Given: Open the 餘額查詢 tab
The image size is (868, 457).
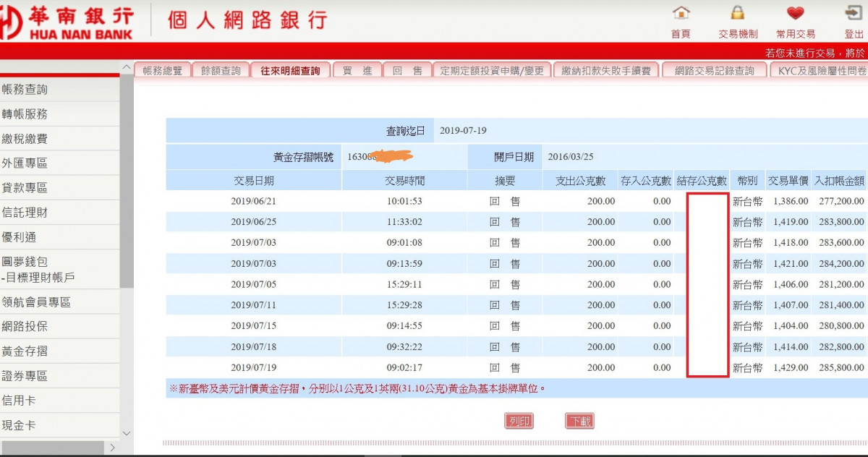Looking at the screenshot, I should point(221,70).
